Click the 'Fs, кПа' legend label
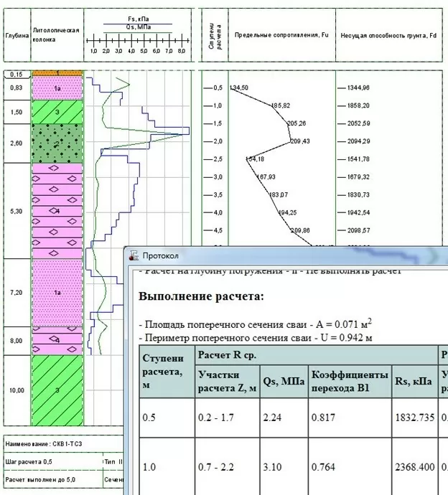 (138, 19)
